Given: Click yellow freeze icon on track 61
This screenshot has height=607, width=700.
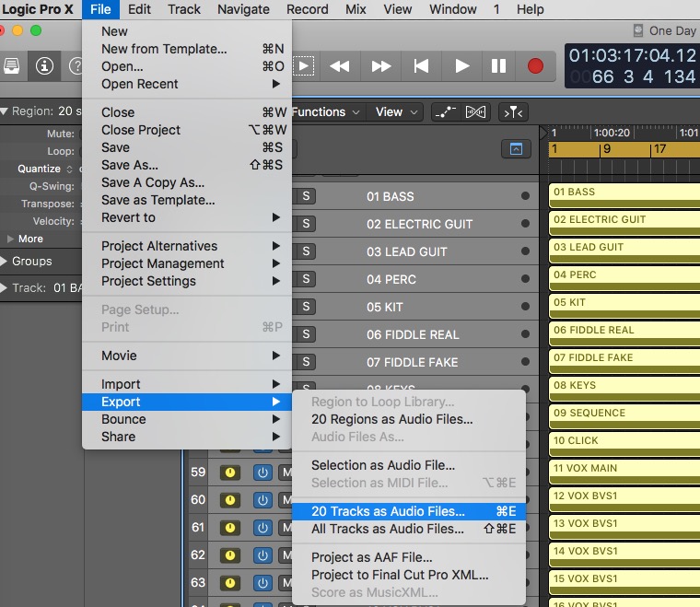Looking at the screenshot, I should click(230, 528).
